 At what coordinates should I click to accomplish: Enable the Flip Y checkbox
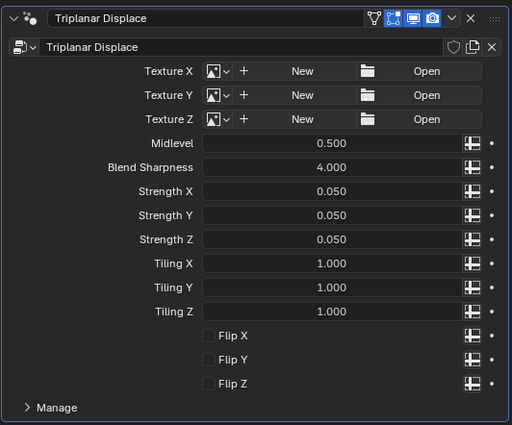pyautogui.click(x=209, y=360)
